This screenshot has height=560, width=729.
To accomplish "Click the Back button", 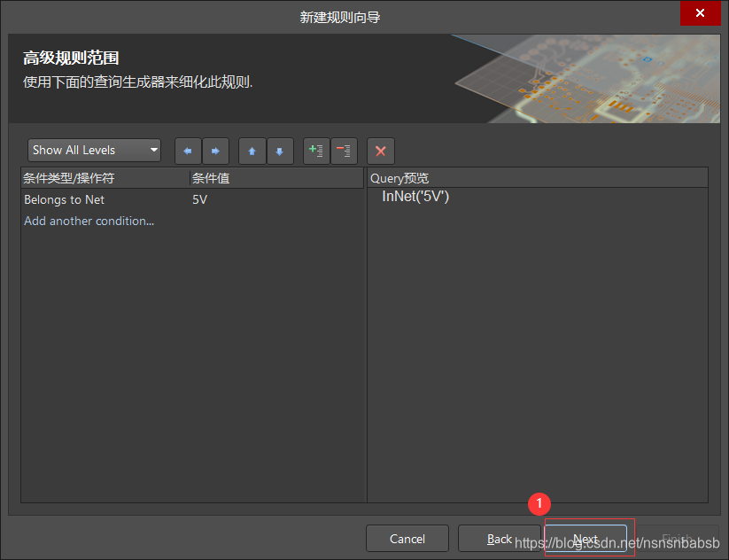I will tap(500, 539).
